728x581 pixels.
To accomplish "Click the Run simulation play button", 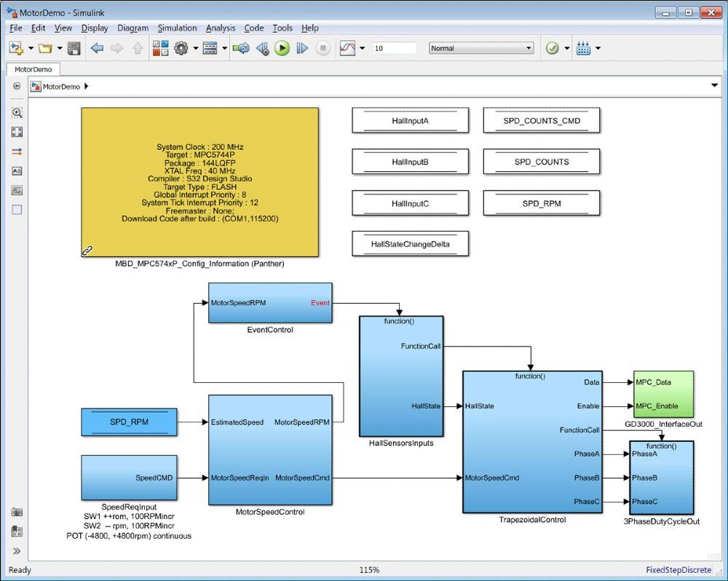I will [x=282, y=48].
